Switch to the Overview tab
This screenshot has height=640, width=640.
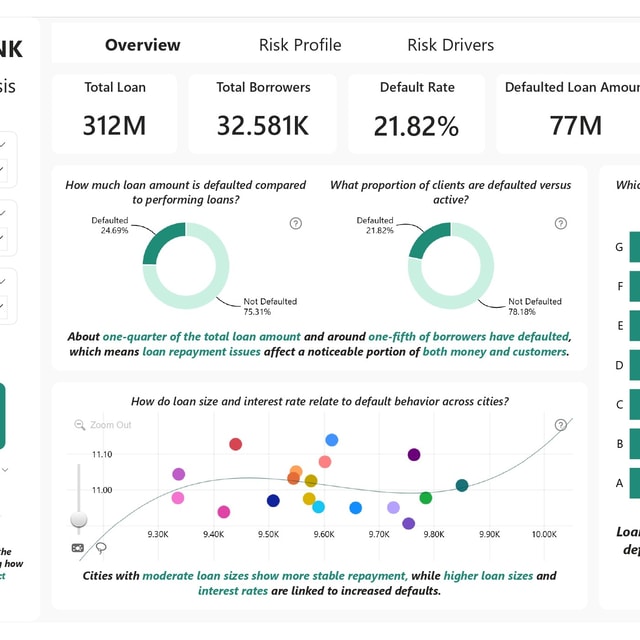pyautogui.click(x=142, y=45)
